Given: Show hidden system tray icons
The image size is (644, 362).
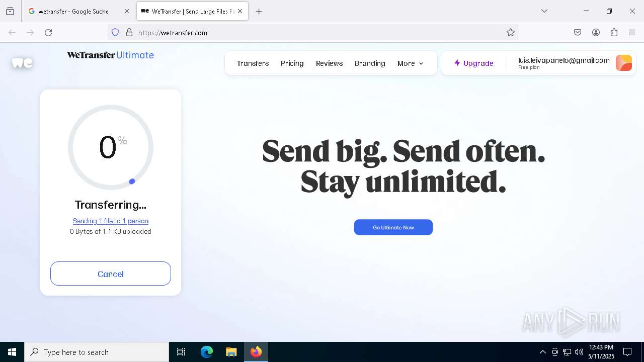Looking at the screenshot, I should [543, 352].
